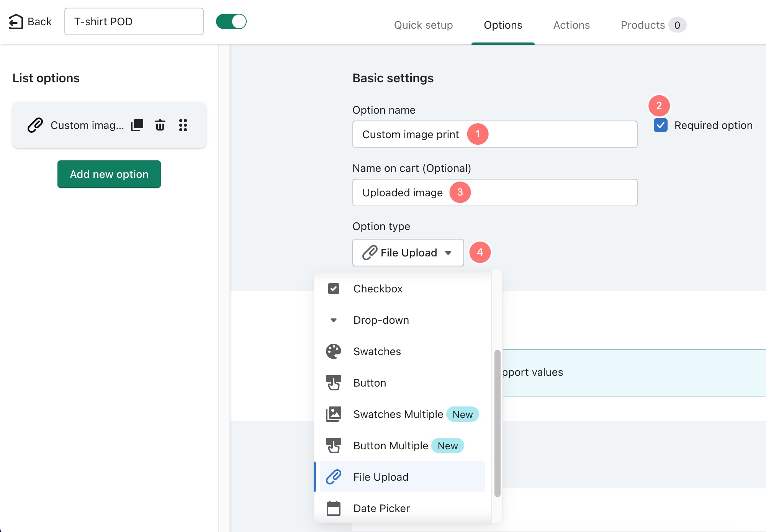The height and width of the screenshot is (532, 766).
Task: Open the Option type File Upload dropdown
Action: click(408, 253)
